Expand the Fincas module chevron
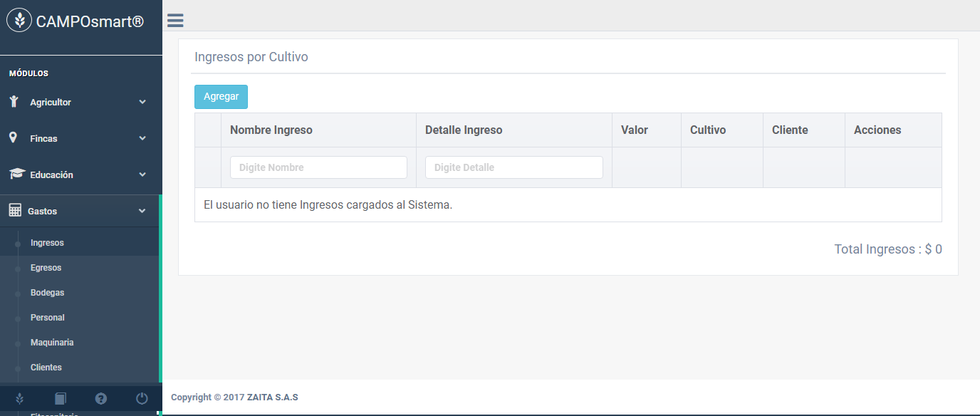Screen dimensions: 980x416 (142, 138)
